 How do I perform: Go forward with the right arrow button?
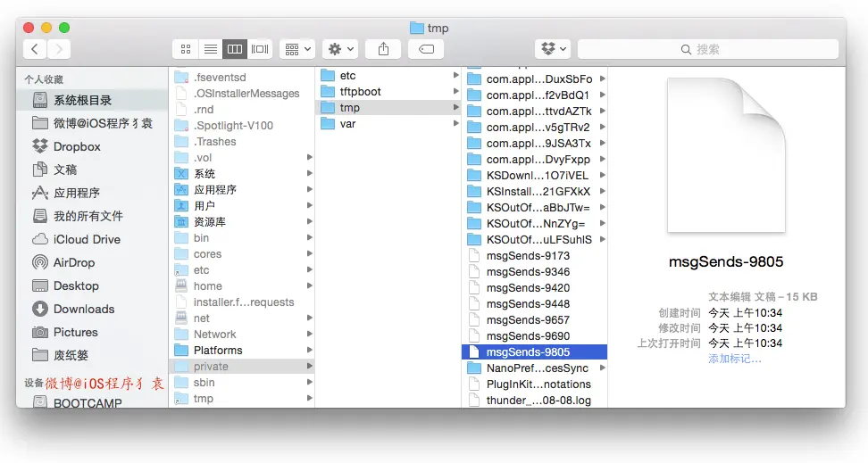59,49
